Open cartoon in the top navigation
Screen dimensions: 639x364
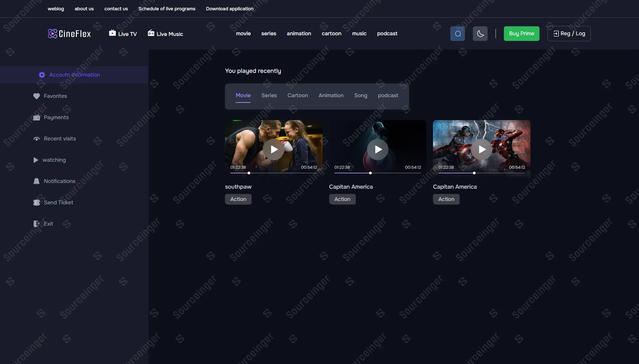[331, 34]
